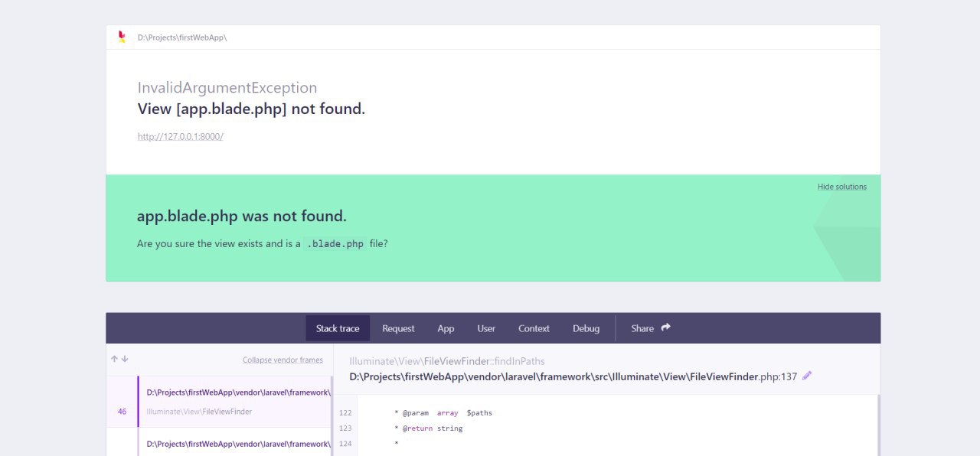Screen dimensions: 980x456
Task: Open the Debug tab
Action: [x=586, y=328]
